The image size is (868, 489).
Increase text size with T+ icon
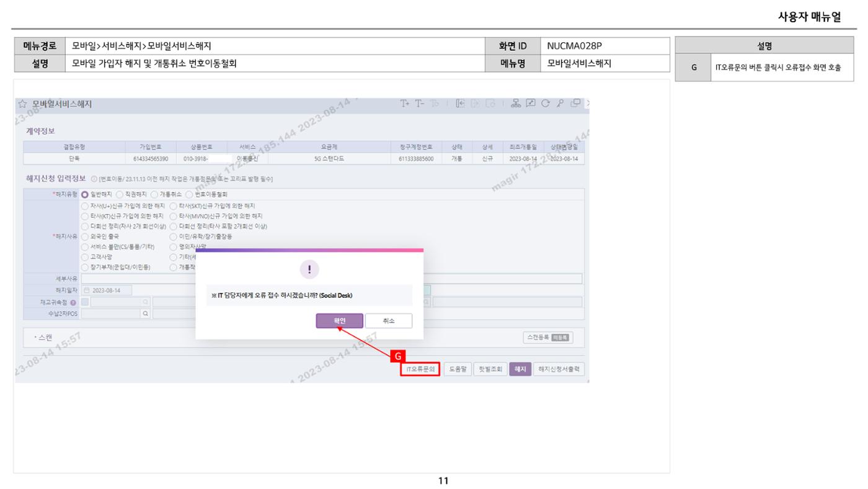pos(405,104)
